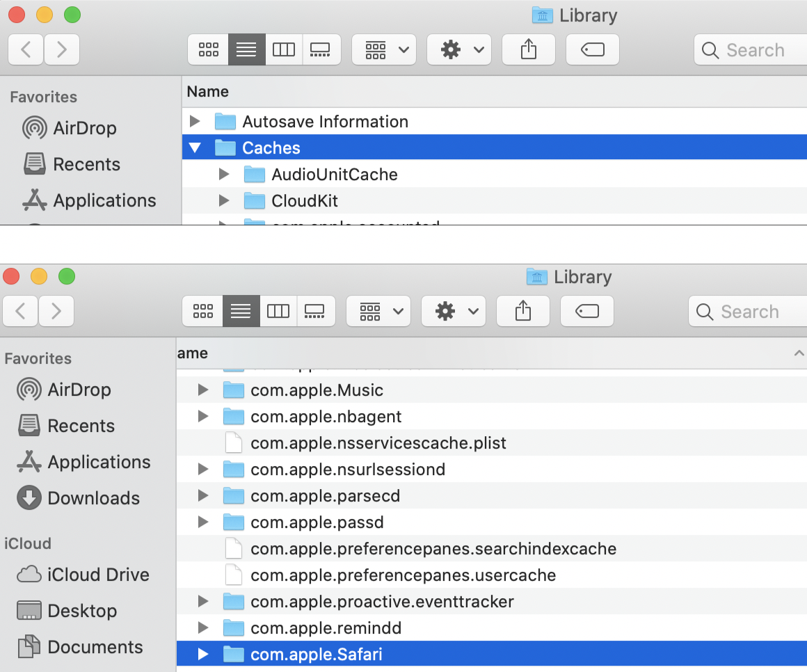
Task: Go back in the top Finder window
Action: tap(26, 49)
